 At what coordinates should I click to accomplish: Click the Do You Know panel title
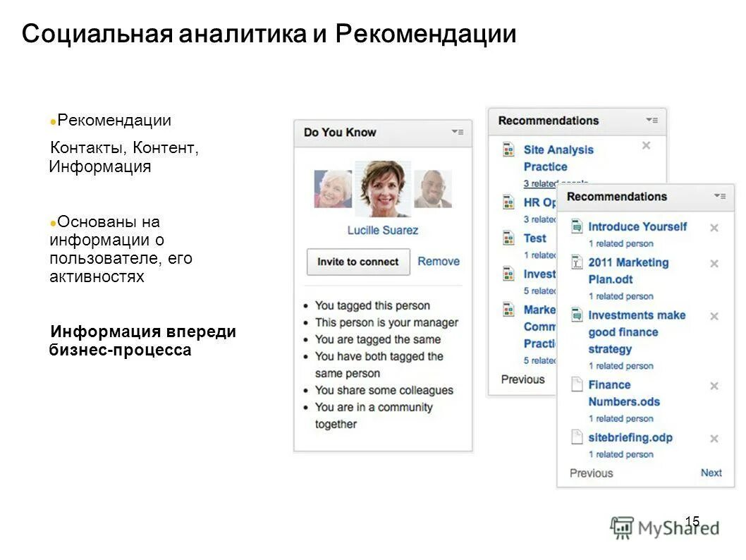pyautogui.click(x=340, y=133)
